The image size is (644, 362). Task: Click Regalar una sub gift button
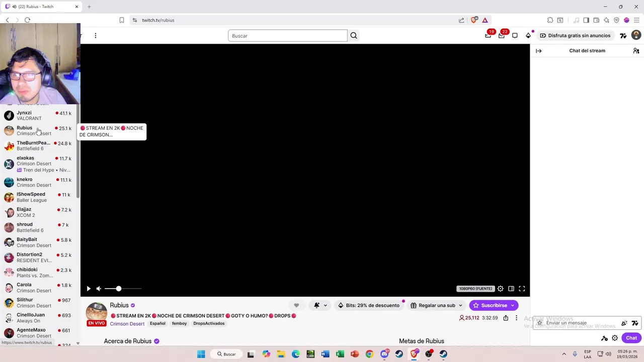point(436,305)
